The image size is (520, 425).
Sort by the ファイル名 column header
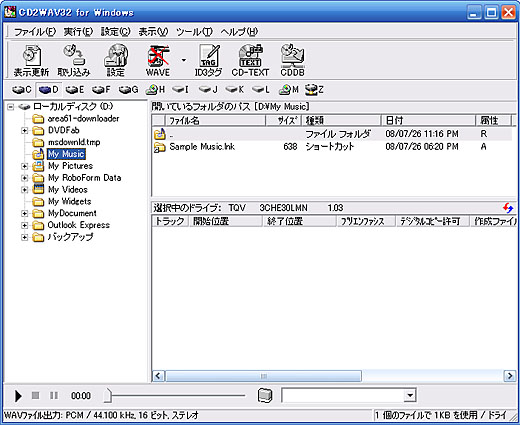(215, 120)
